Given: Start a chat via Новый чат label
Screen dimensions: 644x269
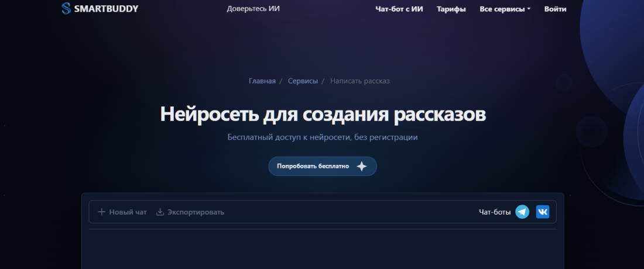Looking at the screenshot, I should coord(128,212).
